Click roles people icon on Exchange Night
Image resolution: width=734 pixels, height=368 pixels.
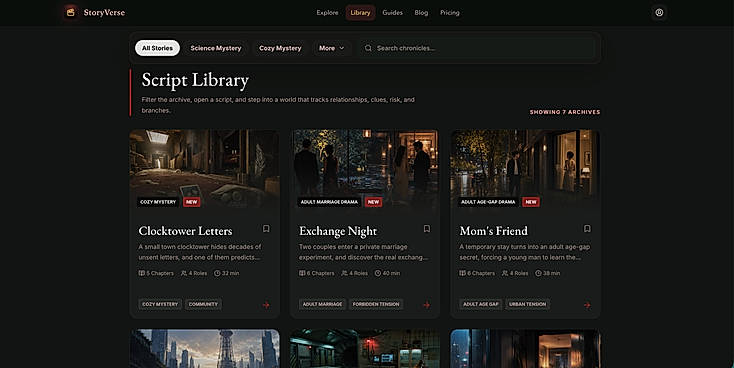345,273
